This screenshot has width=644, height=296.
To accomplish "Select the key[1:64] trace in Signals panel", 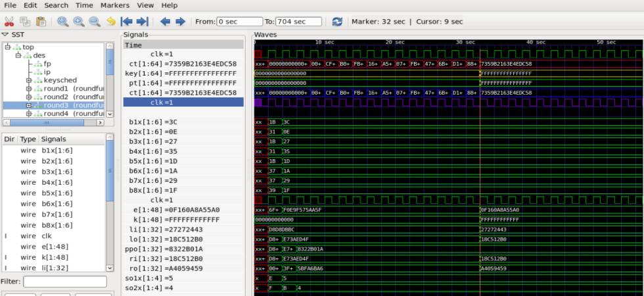I will coord(183,73).
